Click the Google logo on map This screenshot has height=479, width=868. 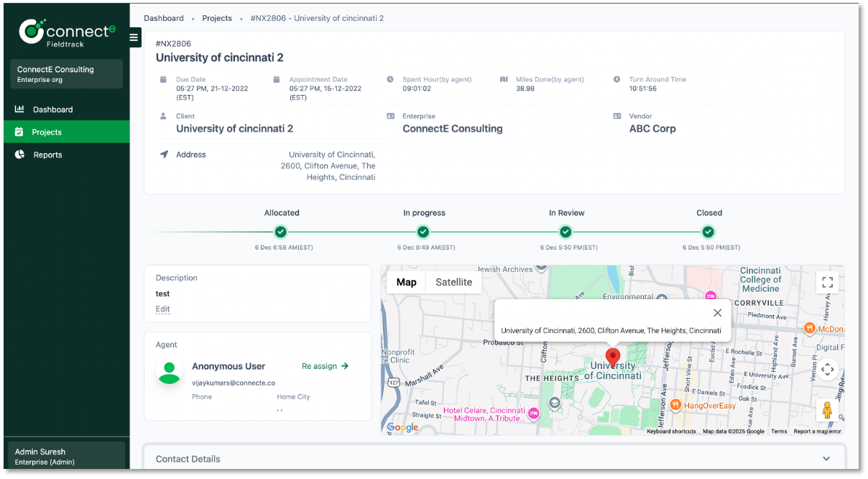point(402,428)
